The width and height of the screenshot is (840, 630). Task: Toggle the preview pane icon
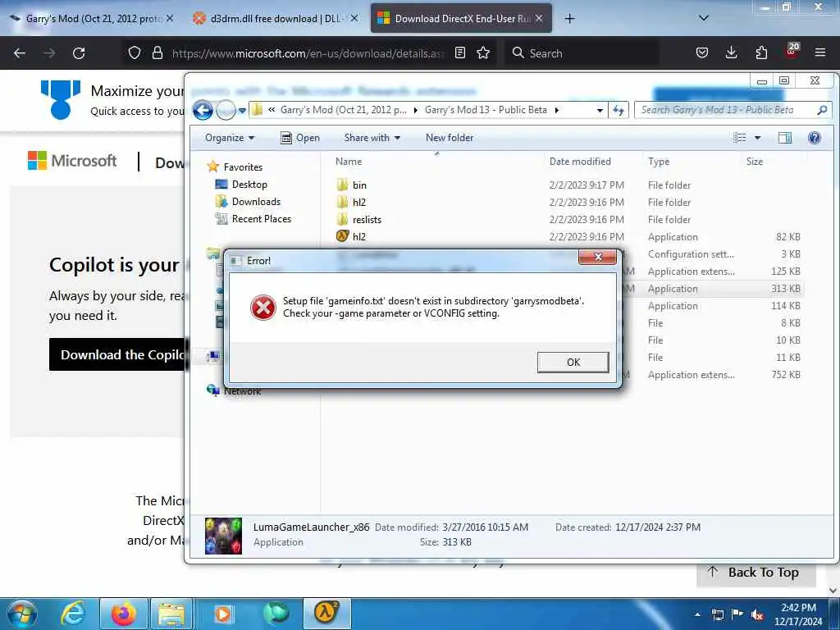point(785,138)
